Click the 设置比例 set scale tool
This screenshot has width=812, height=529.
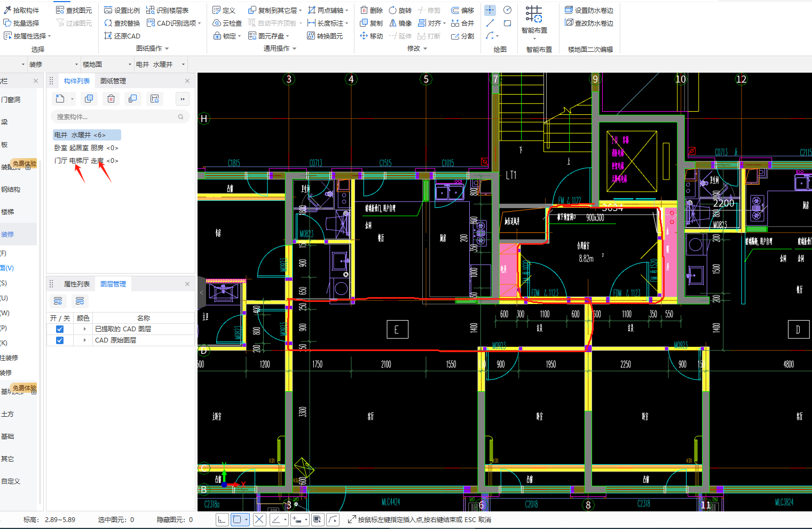click(122, 10)
